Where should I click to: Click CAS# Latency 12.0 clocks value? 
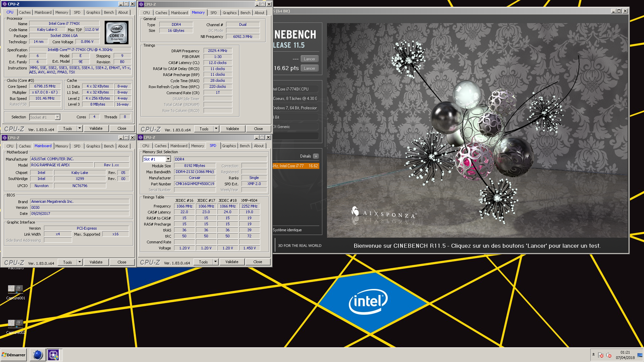point(217,63)
